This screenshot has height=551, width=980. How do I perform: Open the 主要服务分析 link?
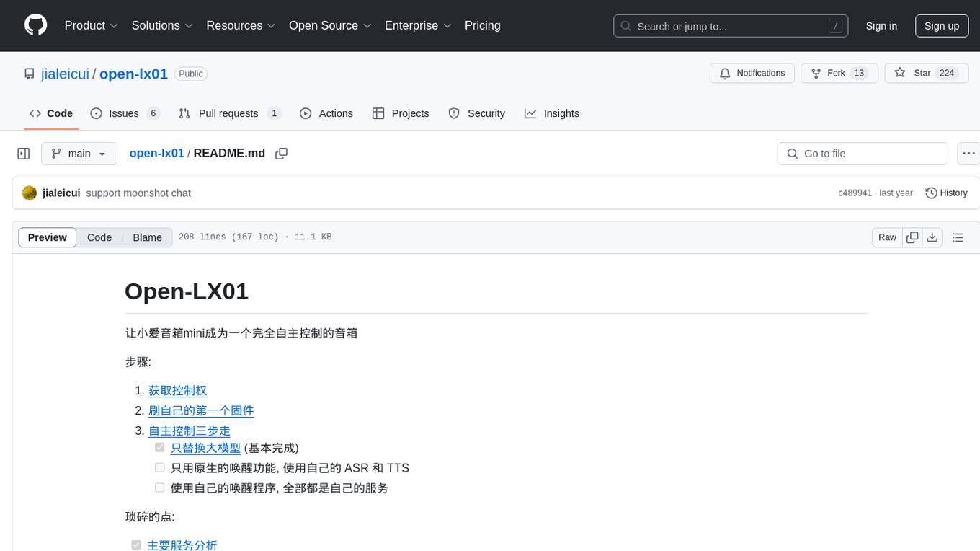coord(182,545)
